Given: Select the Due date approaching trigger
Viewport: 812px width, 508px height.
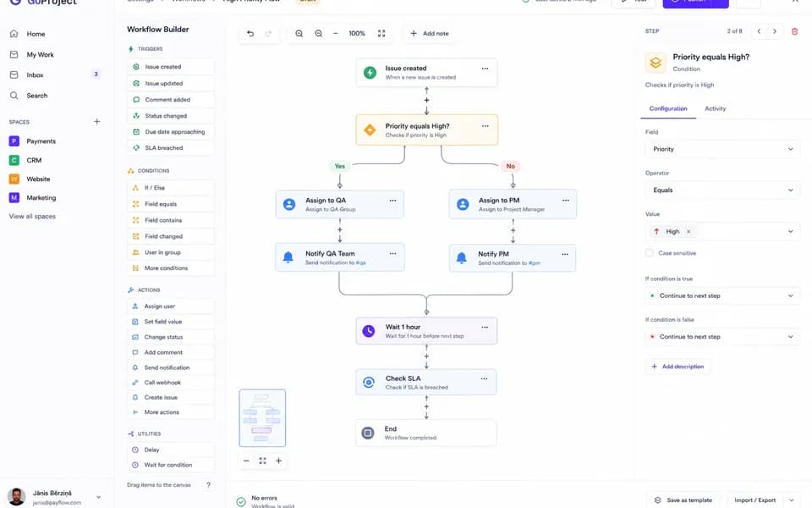Looking at the screenshot, I should pos(170,132).
